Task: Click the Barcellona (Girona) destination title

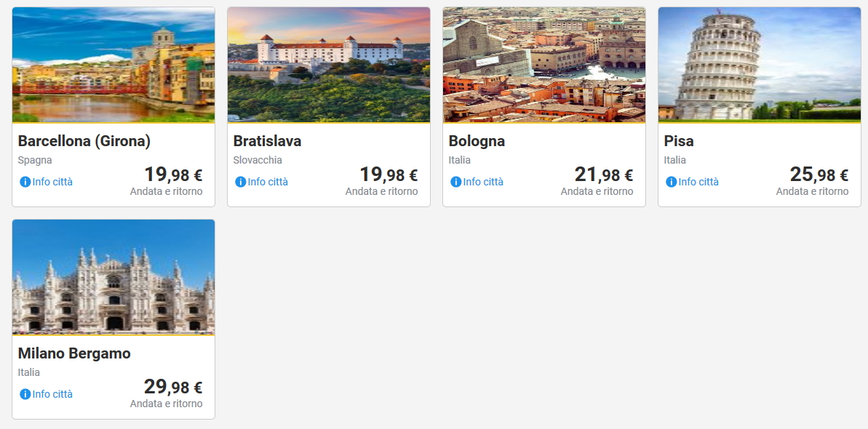Action: [x=84, y=141]
